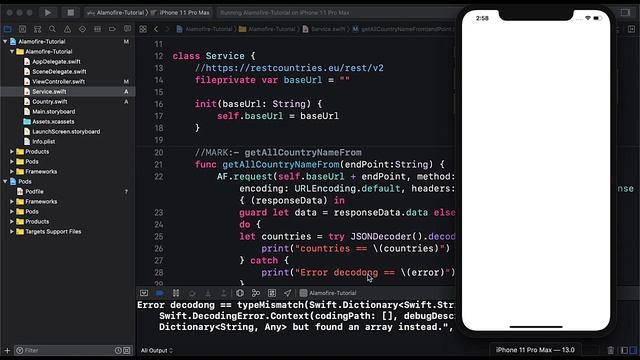Expand Frameworks folder under Alamofire-Tutorial
This screenshot has height=360, width=640.
click(x=12, y=171)
